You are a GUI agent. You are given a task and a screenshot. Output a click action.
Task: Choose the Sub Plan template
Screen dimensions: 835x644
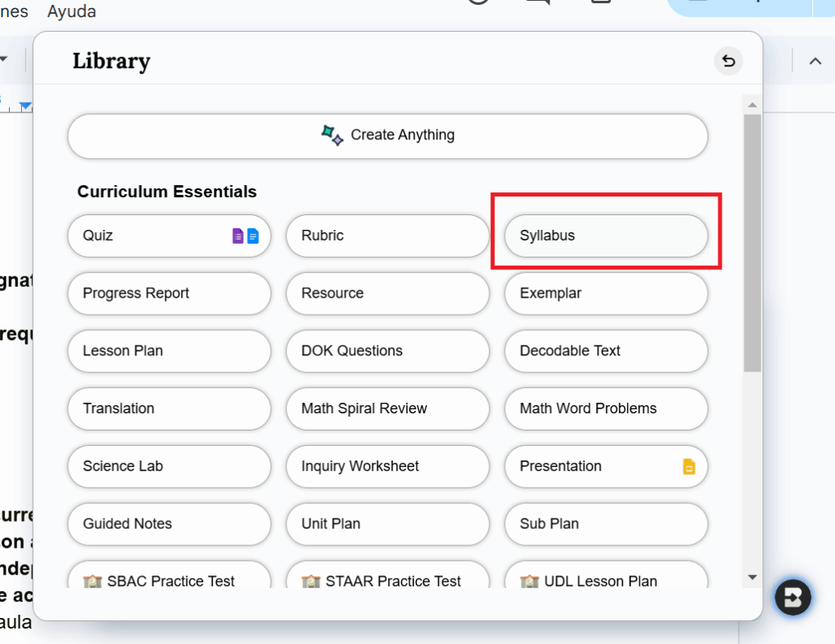click(606, 523)
